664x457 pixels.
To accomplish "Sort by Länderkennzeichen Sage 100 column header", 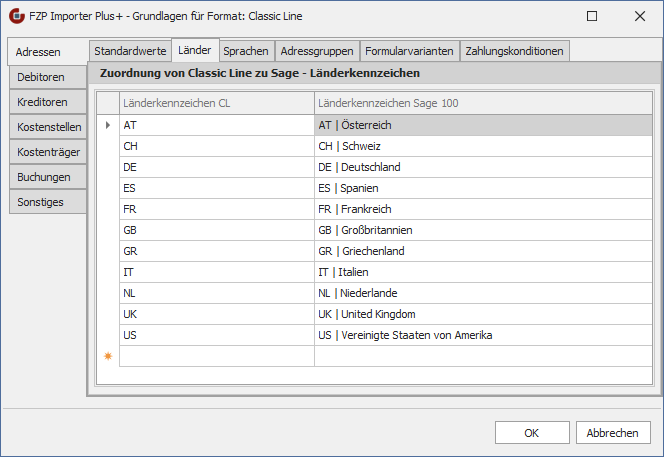I will 483,103.
